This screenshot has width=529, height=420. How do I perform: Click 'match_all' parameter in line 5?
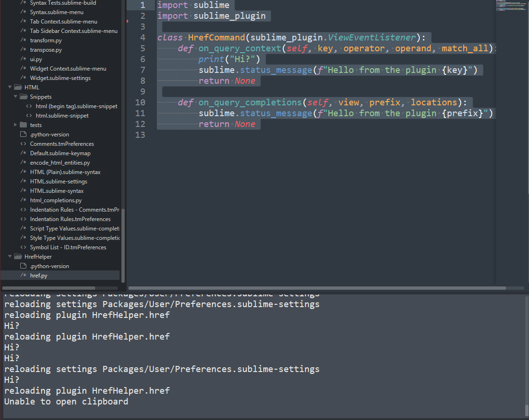465,48
